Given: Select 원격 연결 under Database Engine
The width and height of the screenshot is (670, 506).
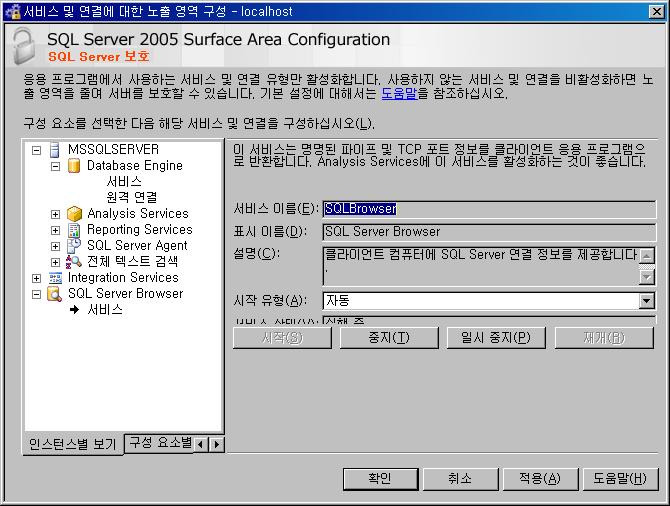Looking at the screenshot, I should click(x=132, y=197).
